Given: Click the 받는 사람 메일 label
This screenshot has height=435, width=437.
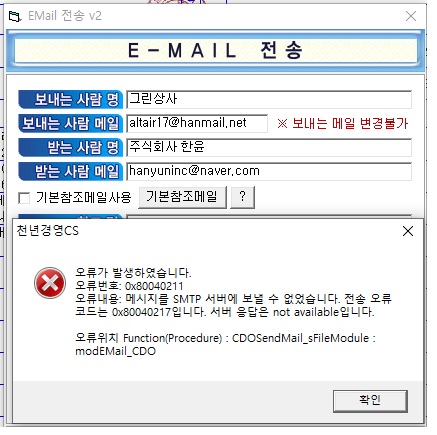Looking at the screenshot, I should pyautogui.click(x=71, y=171).
